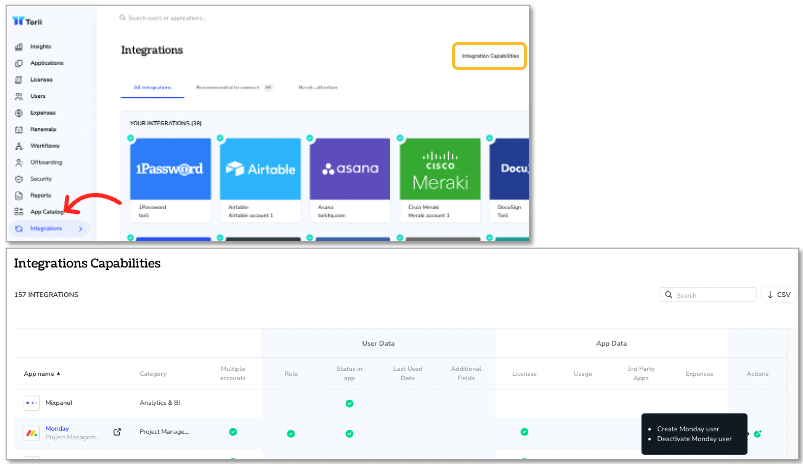Focus the capabilities table Search field
803x464 pixels.
[x=708, y=295]
